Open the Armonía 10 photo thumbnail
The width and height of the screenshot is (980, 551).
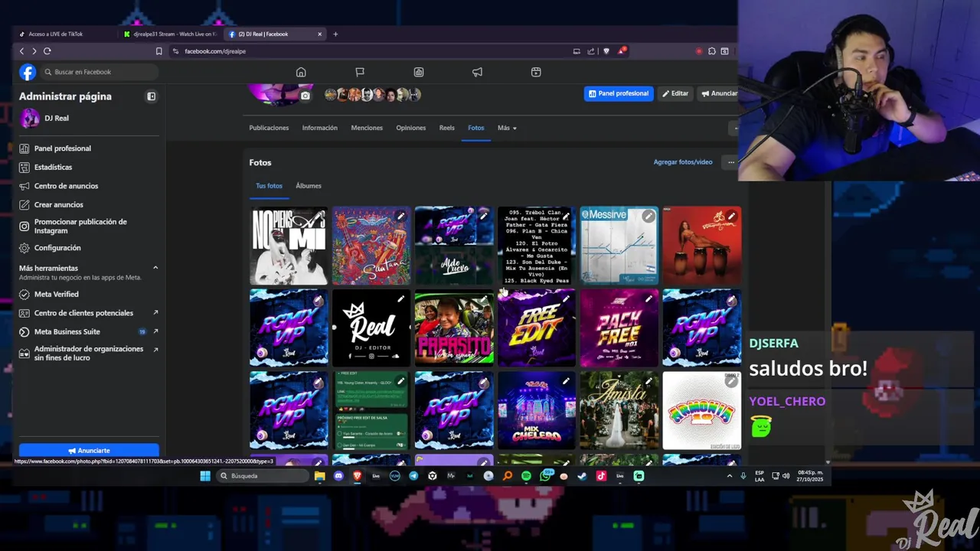pos(702,411)
